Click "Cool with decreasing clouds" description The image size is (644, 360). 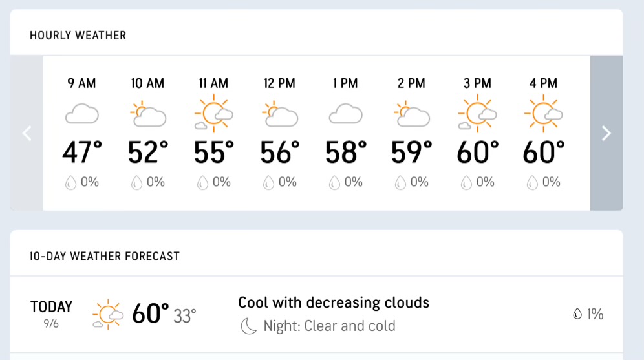pos(334,302)
